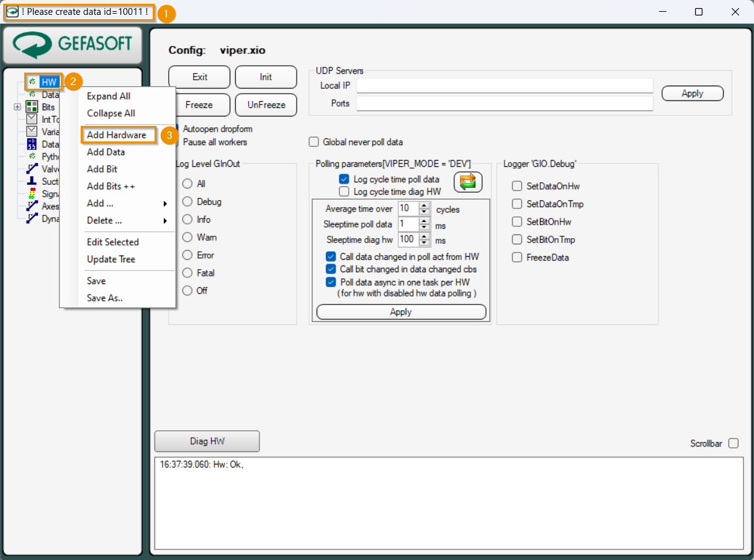Click the Valve node icon in tree
The width and height of the screenshot is (754, 560).
32,169
